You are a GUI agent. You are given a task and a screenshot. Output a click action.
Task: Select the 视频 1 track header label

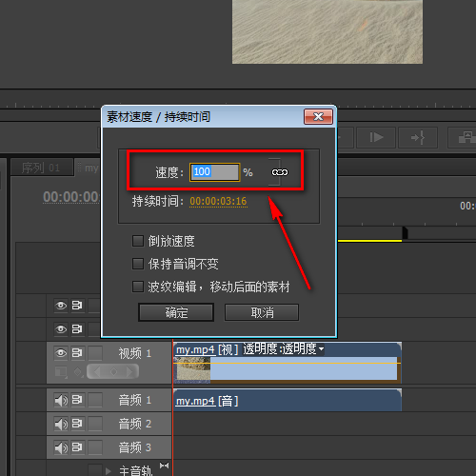[135, 353]
